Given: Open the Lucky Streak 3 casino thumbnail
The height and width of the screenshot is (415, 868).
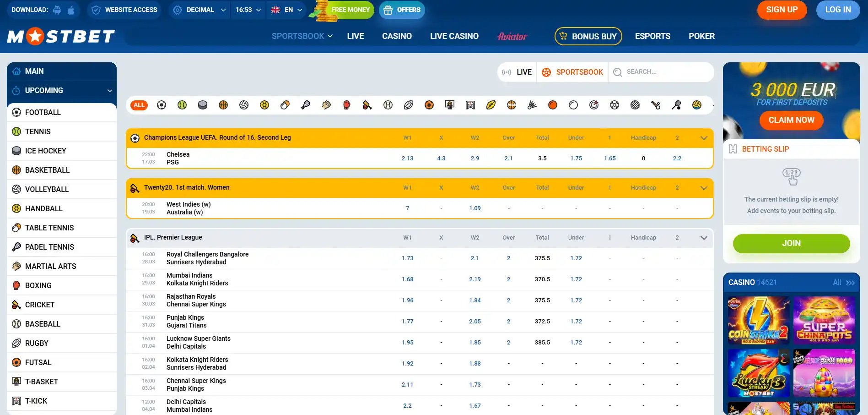Looking at the screenshot, I should click(758, 373).
